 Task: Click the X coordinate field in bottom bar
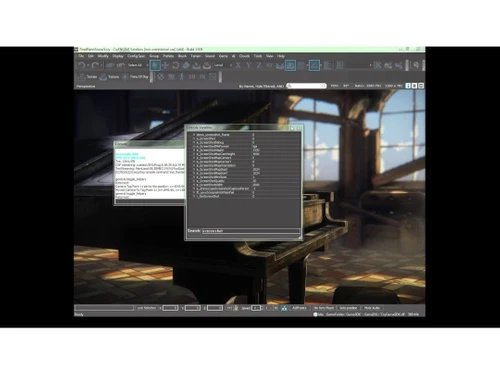[170, 308]
